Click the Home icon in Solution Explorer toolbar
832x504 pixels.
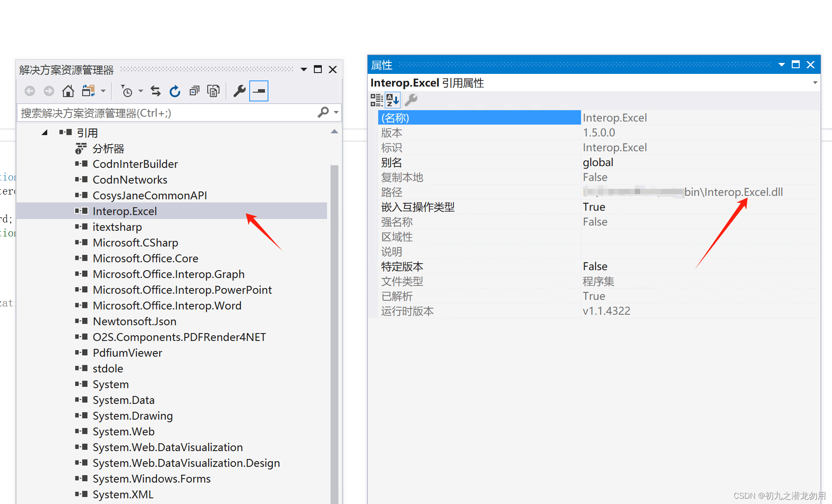click(x=68, y=91)
